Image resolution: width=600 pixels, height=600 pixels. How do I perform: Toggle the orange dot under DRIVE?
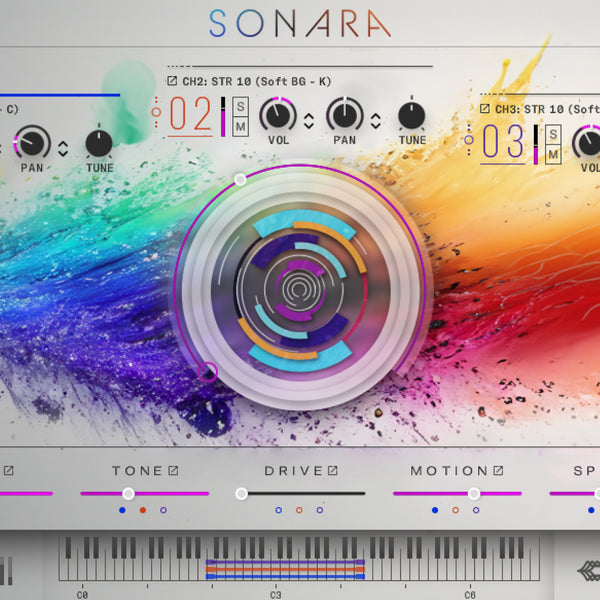[x=299, y=510]
